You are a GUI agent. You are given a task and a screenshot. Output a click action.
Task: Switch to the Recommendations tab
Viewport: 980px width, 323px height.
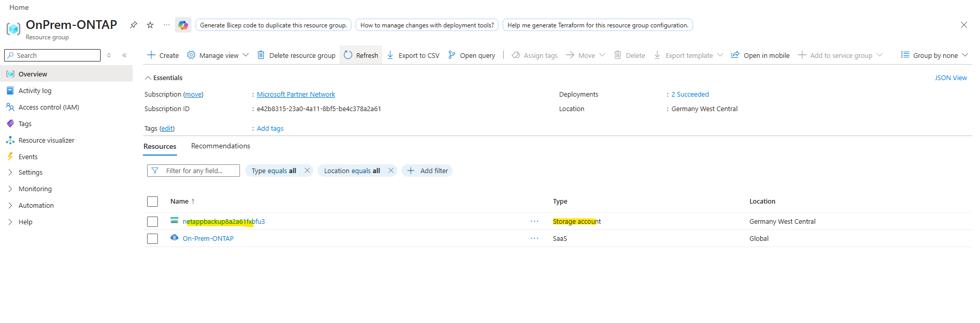(x=220, y=146)
